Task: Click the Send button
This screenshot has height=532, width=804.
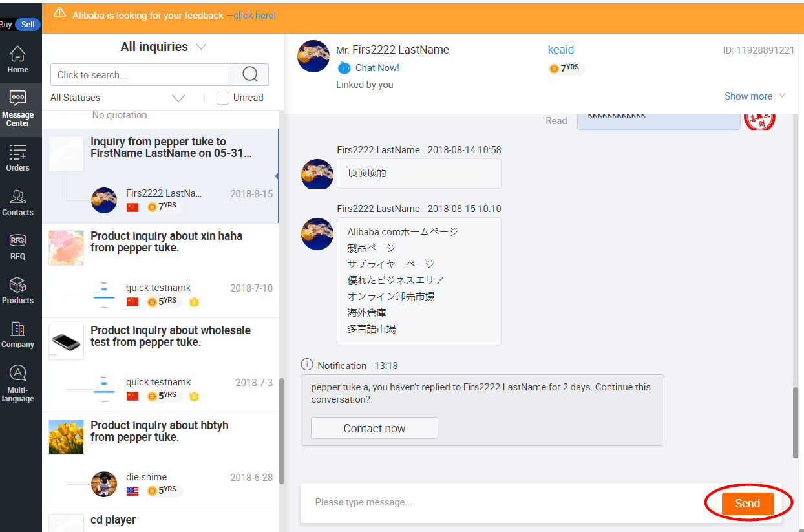Action: (x=748, y=504)
